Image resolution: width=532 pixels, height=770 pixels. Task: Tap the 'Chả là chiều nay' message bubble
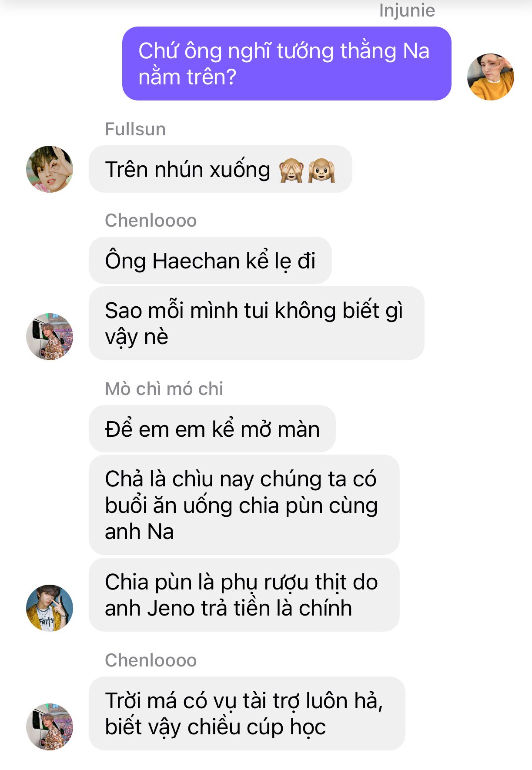244,505
